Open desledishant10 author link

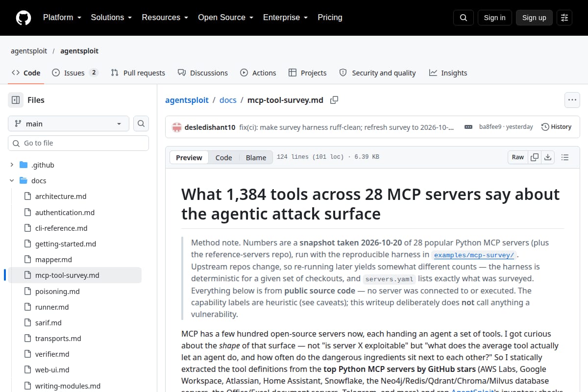pyautogui.click(x=210, y=127)
